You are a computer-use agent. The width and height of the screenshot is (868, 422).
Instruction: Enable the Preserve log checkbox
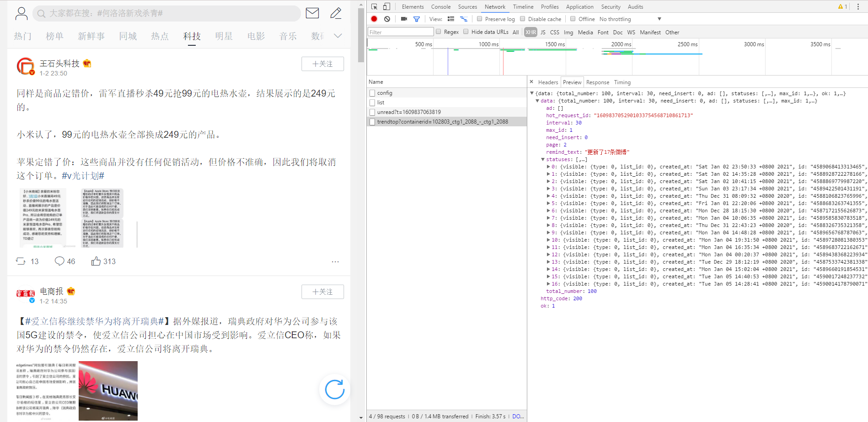(x=479, y=19)
